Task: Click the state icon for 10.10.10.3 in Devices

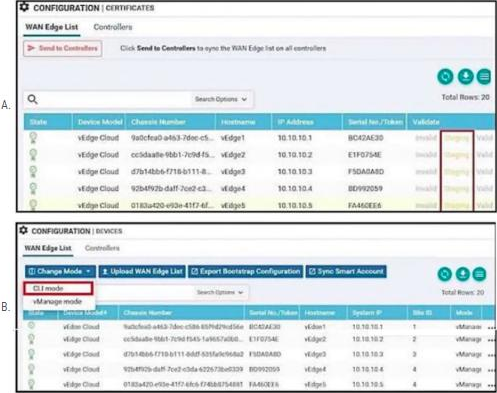Action: tap(31, 354)
